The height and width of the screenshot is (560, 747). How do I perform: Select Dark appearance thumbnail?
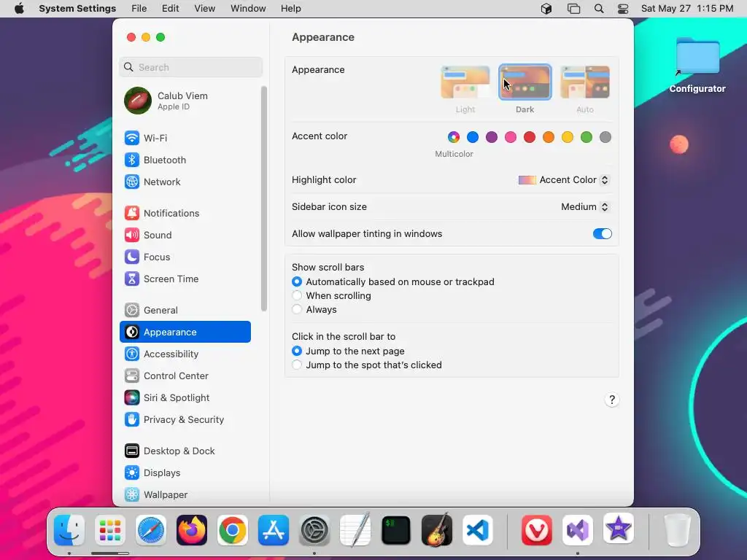tap(525, 82)
